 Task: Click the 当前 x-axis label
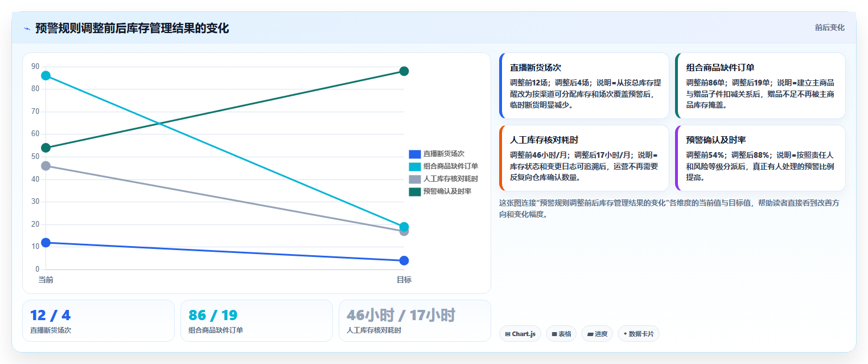coord(46,280)
